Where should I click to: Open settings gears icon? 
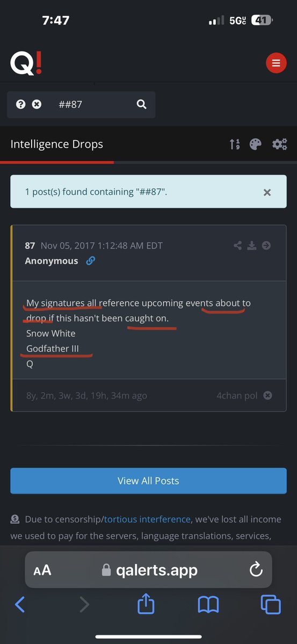point(279,144)
